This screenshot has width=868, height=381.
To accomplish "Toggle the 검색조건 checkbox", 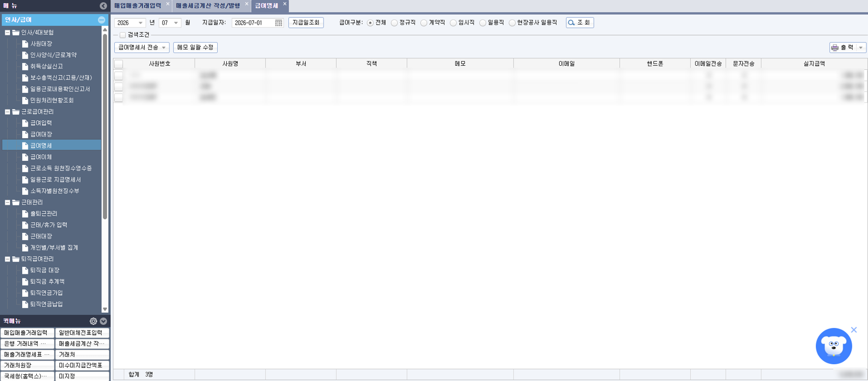I will coord(123,35).
